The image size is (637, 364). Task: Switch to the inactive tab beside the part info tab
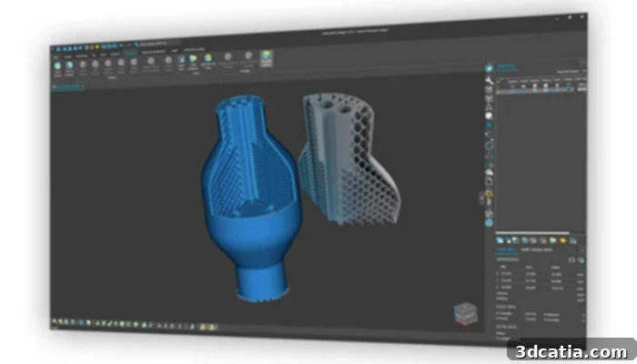[x=536, y=250]
